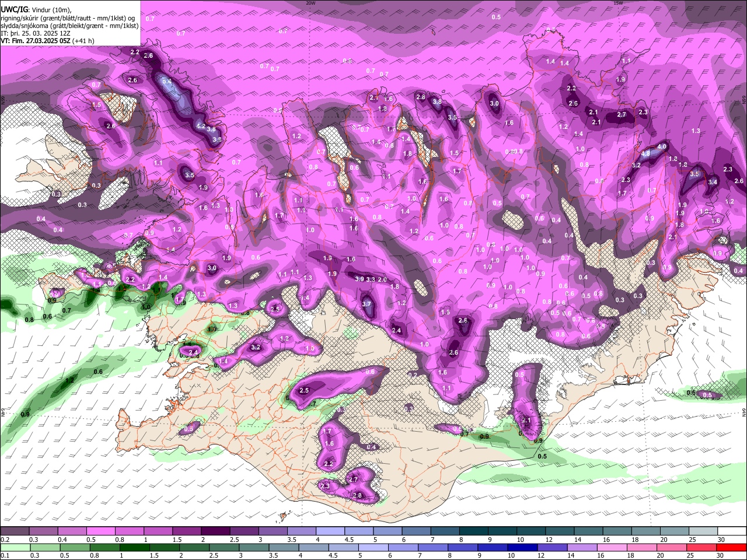Select the white swatch ending the snow scale
The height and width of the screenshot is (560, 747).
(732, 531)
